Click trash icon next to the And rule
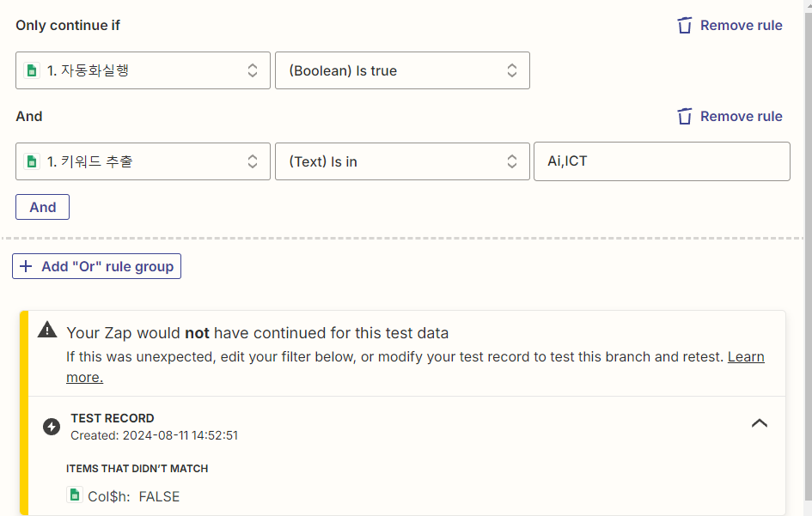Screen dimensions: 812x516 [685, 117]
